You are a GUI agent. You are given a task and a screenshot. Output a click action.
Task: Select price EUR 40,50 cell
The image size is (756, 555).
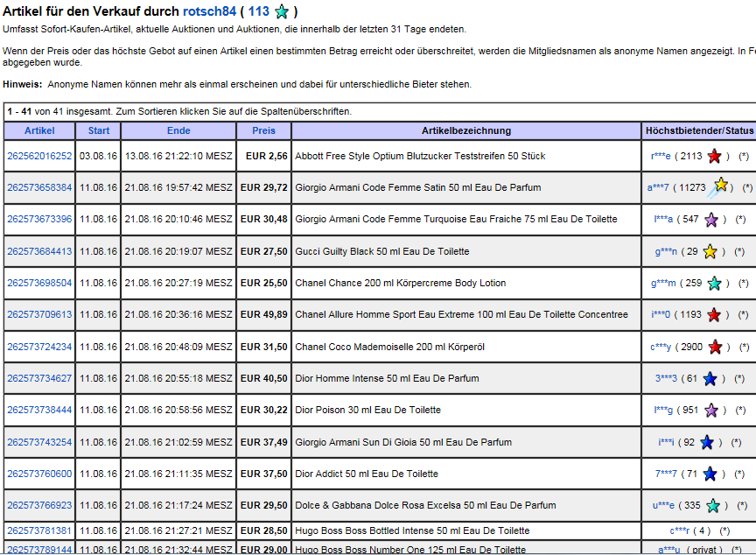point(263,378)
